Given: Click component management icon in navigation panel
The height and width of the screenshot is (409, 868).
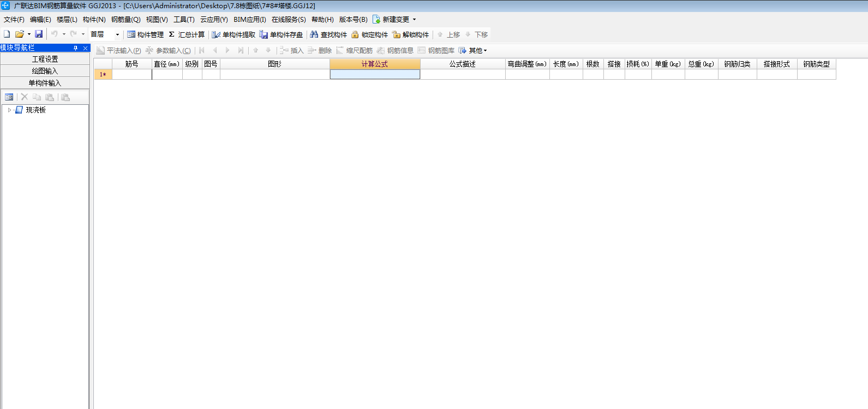Looking at the screenshot, I should click(9, 97).
